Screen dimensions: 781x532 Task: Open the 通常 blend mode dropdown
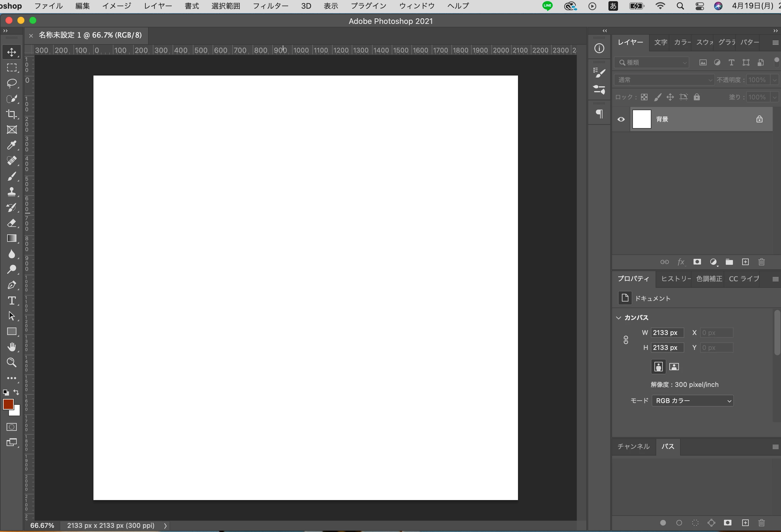664,80
